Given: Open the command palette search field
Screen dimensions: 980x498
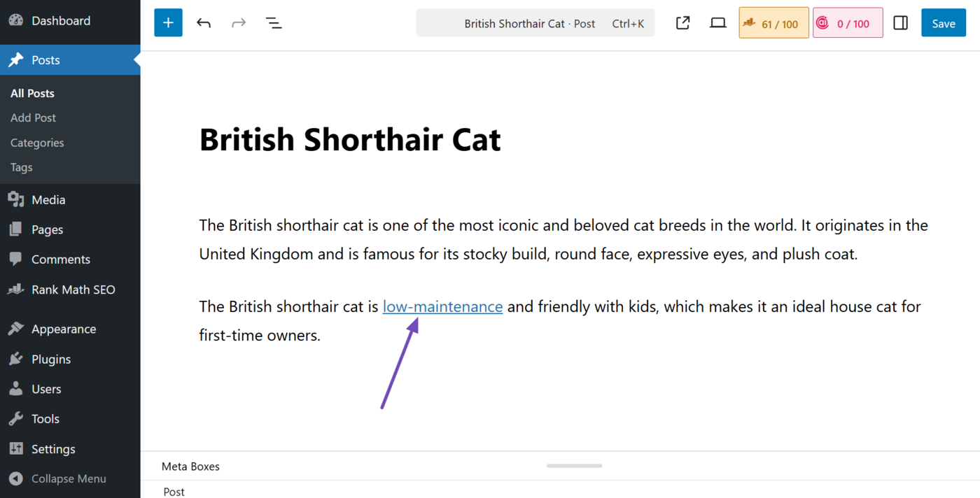Looking at the screenshot, I should pyautogui.click(x=535, y=22).
